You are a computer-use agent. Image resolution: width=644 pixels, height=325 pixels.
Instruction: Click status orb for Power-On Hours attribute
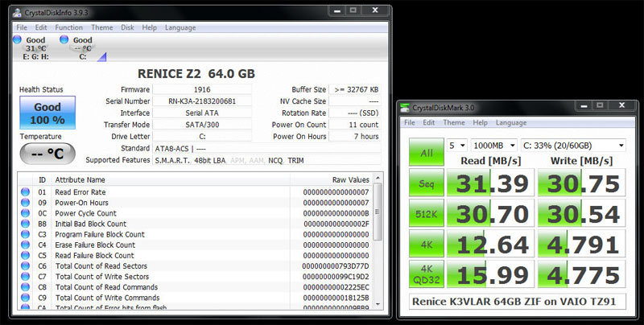click(26, 203)
